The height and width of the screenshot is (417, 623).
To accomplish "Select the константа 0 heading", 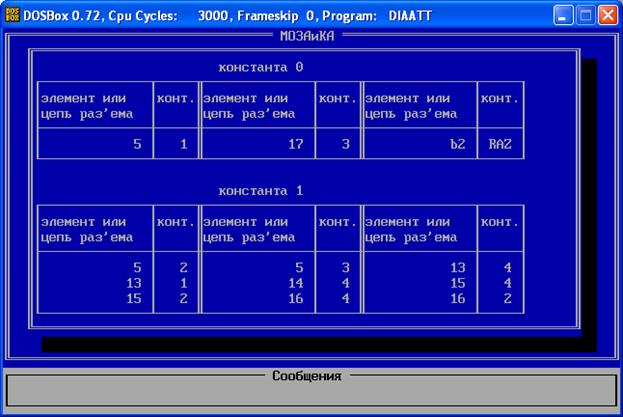I will tap(260, 67).
